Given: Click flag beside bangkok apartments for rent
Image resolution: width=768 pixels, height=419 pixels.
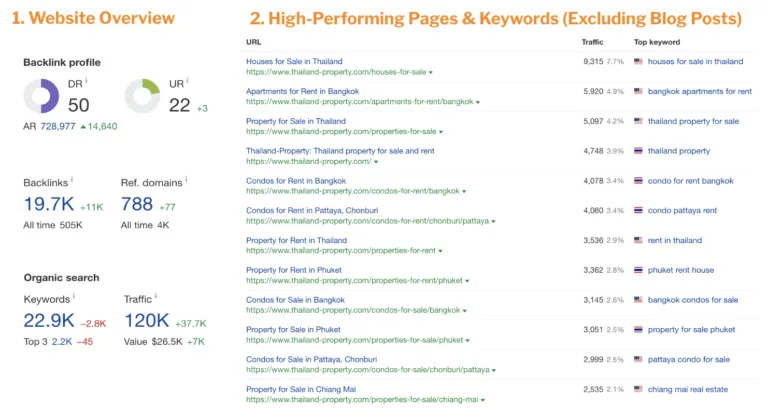Looking at the screenshot, I should [x=638, y=91].
